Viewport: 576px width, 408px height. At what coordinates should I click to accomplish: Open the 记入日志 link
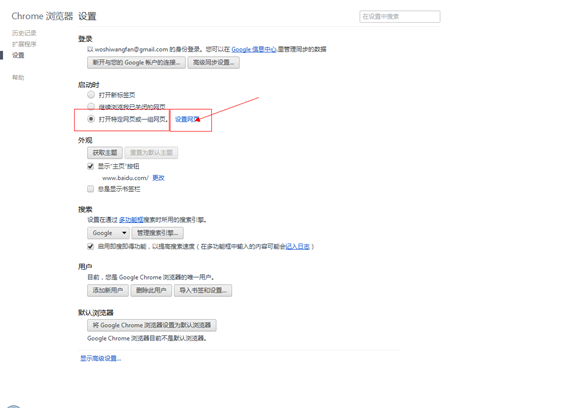(x=298, y=246)
